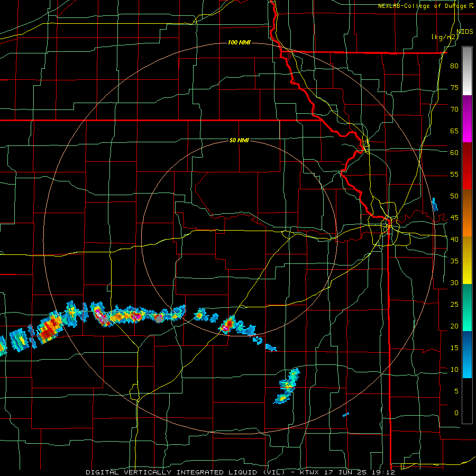Click the scale value 25
Viewport: 476px width, 476px height.
tap(454, 305)
